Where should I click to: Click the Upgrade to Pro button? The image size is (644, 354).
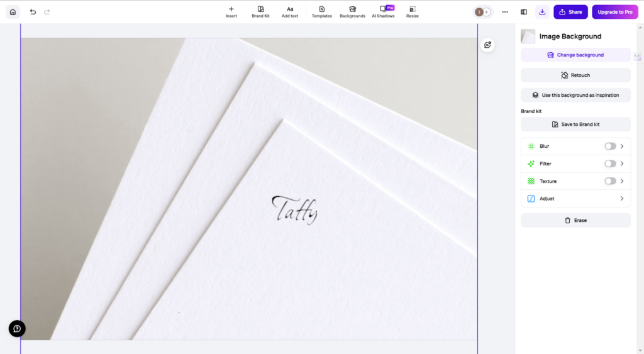614,12
